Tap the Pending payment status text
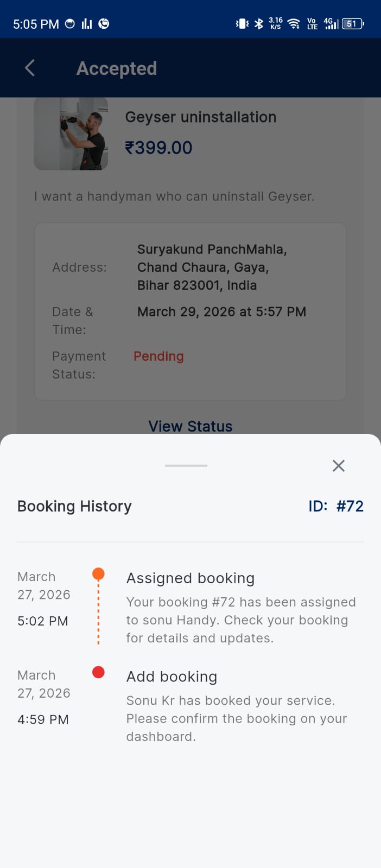This screenshot has height=868, width=381. coord(158,356)
